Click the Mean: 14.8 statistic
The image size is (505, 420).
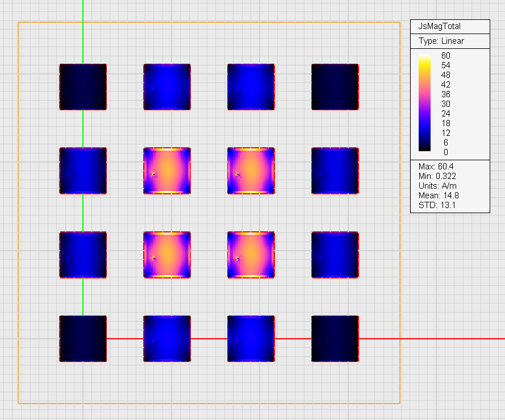click(436, 195)
